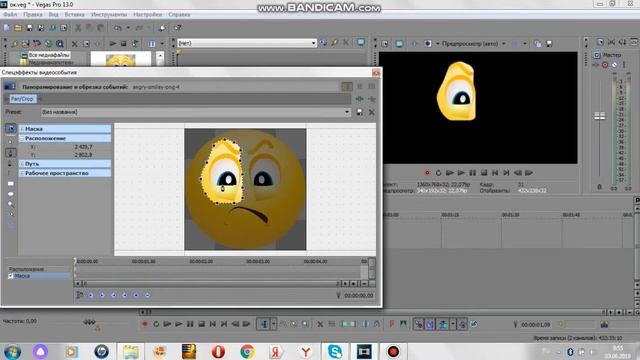The image size is (640, 360).
Task: Save snapshot to file in preview toolbar
Action: (x=549, y=44)
